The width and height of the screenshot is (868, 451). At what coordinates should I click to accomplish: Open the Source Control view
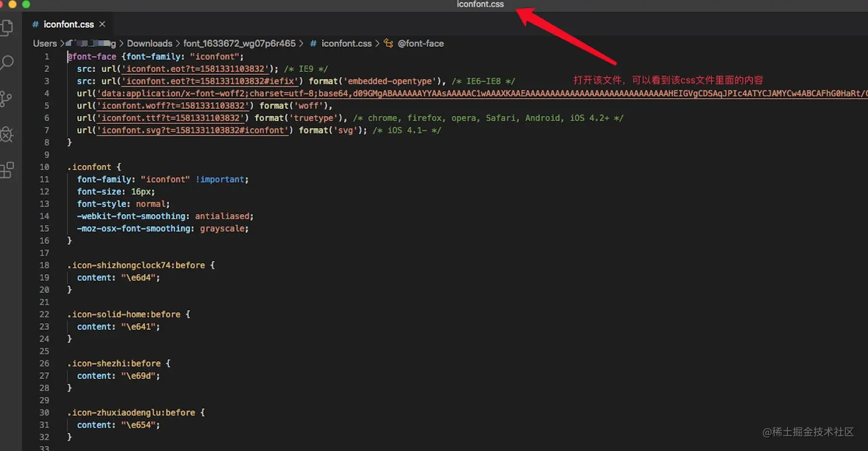[x=6, y=99]
